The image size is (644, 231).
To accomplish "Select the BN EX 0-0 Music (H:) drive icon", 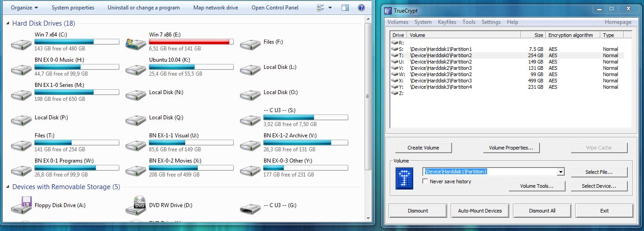I will (21, 69).
